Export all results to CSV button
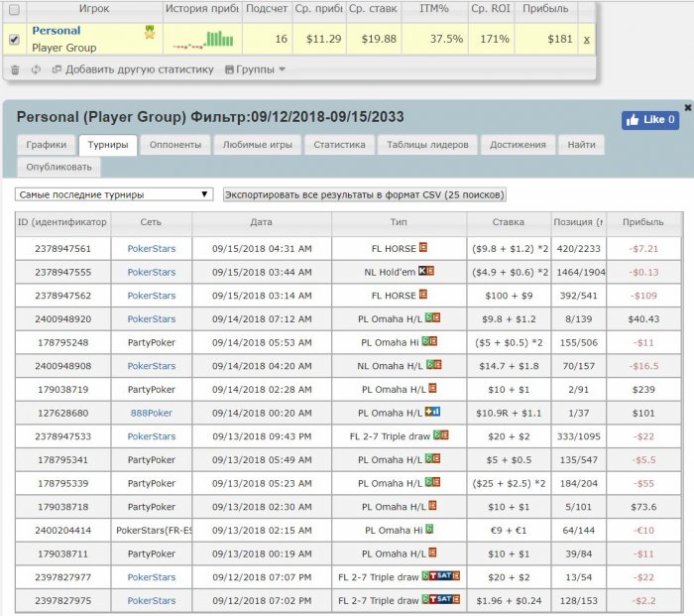The image size is (694, 616). pos(365,194)
